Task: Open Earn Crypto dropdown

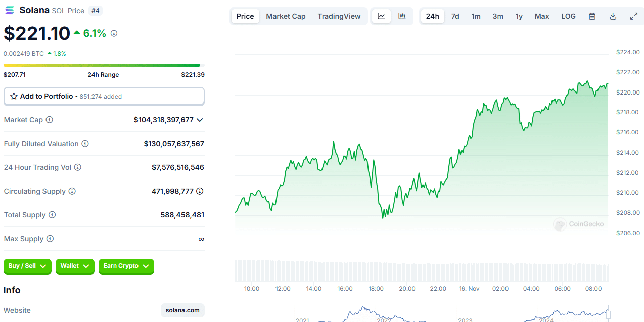Action: click(x=126, y=266)
